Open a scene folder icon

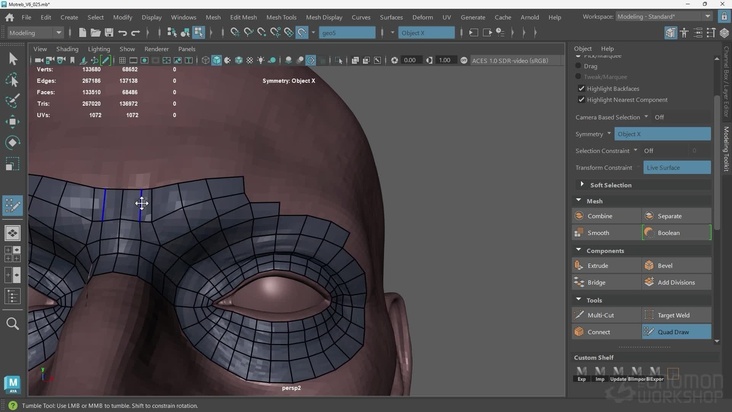(96, 33)
